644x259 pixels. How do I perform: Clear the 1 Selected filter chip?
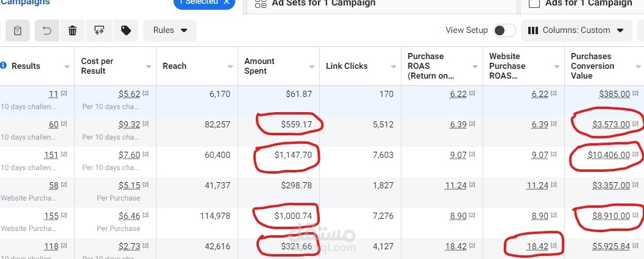[x=227, y=2]
